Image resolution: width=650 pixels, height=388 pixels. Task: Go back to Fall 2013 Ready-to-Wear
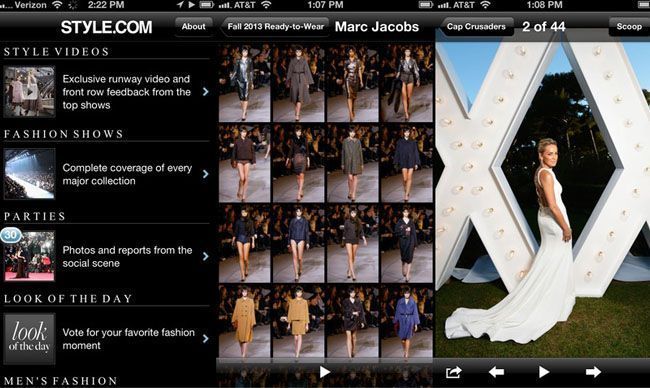[274, 27]
